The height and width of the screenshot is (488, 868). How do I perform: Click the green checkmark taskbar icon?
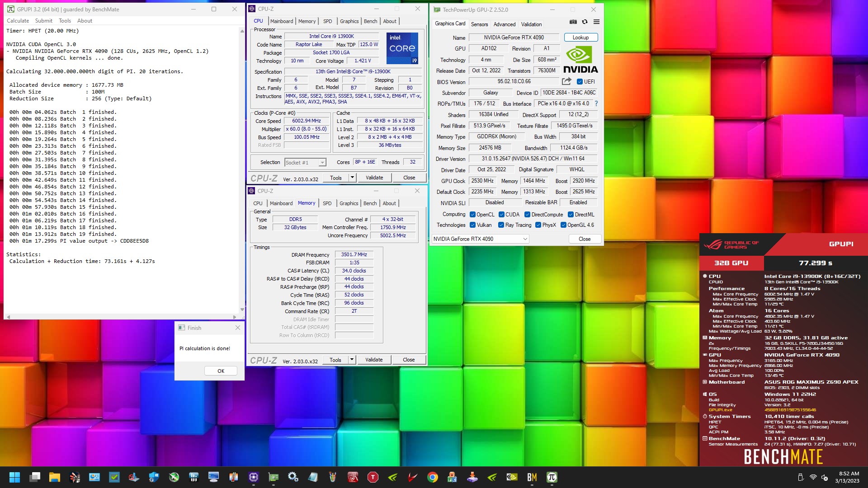(114, 477)
